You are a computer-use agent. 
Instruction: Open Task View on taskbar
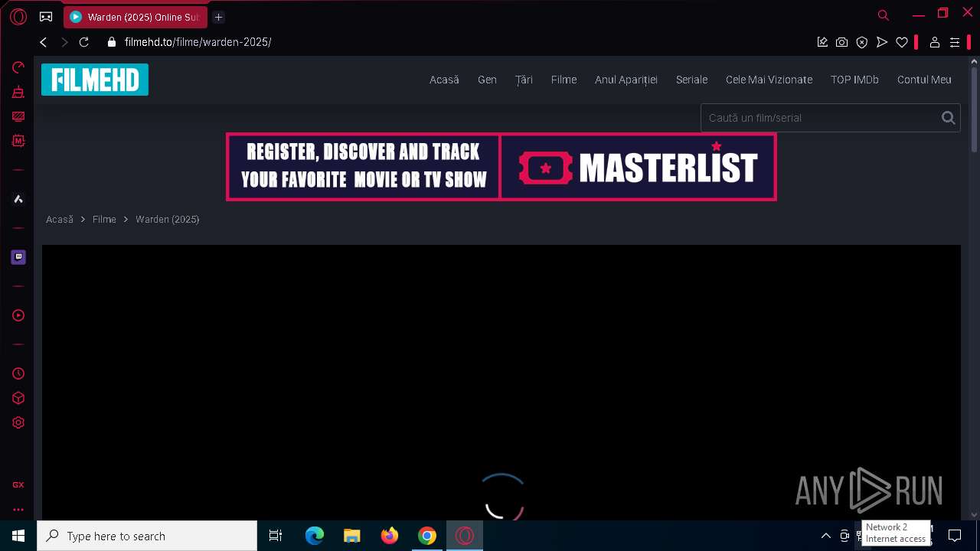pyautogui.click(x=276, y=536)
